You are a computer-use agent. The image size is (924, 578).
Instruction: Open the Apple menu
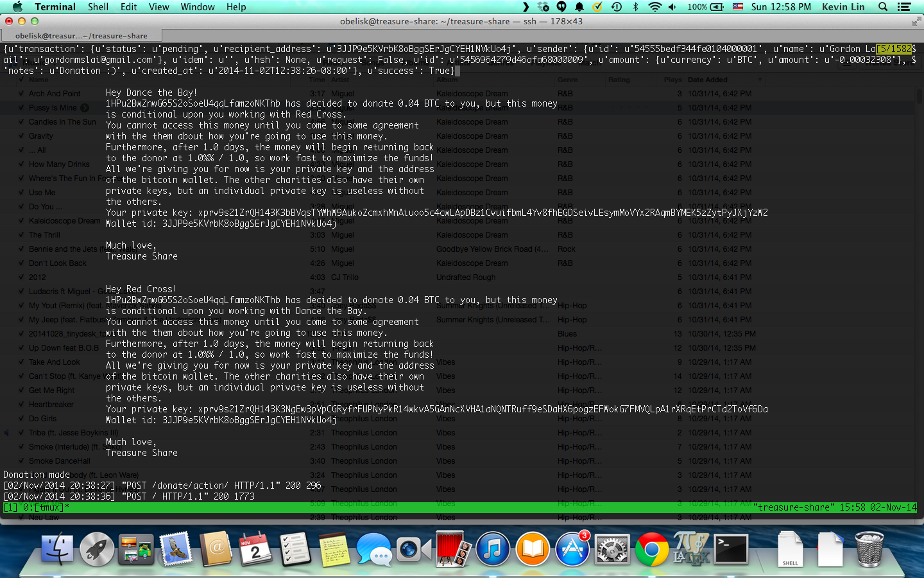coord(17,7)
